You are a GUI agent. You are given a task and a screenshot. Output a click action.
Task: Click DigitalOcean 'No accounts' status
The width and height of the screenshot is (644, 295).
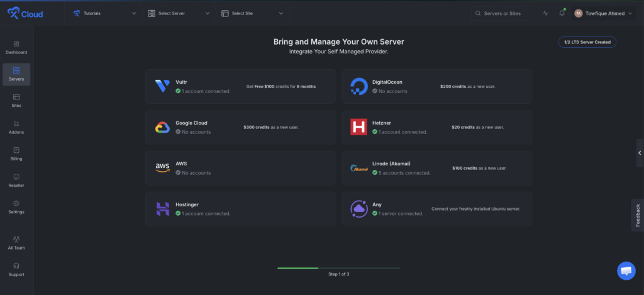point(390,91)
